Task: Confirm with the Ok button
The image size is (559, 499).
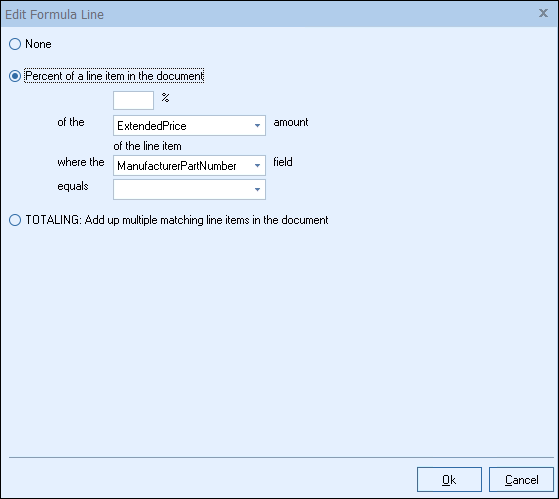Action: 449,479
